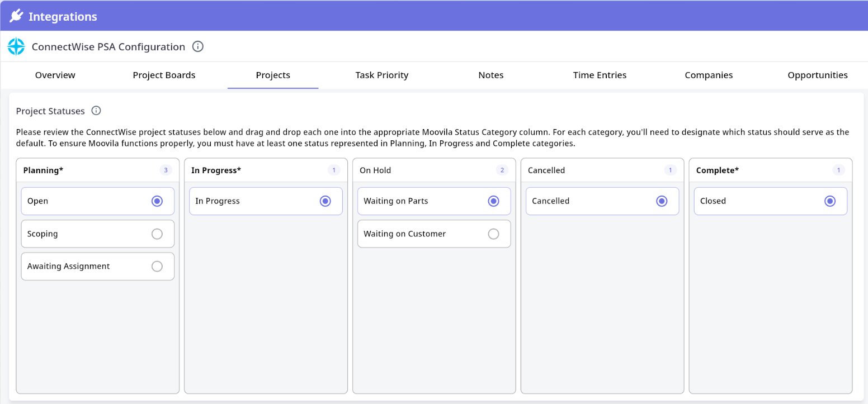This screenshot has height=404, width=868.
Task: Select the Open status radio button
Action: pyautogui.click(x=157, y=201)
